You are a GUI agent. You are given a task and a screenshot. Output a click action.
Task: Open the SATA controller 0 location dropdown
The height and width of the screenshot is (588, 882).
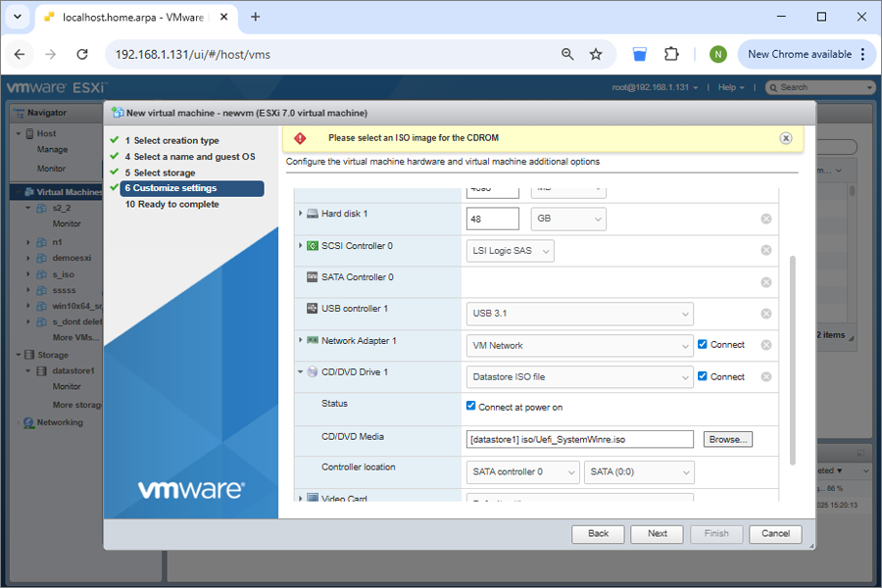point(522,472)
